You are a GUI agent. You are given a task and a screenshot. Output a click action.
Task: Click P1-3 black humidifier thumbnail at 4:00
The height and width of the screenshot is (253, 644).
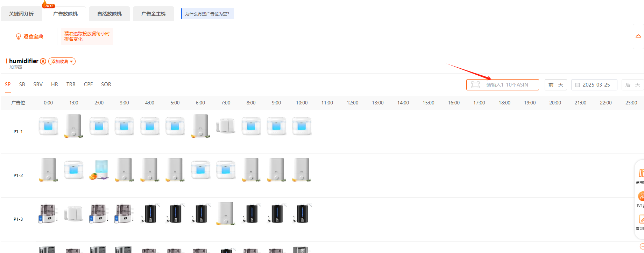[x=150, y=213]
